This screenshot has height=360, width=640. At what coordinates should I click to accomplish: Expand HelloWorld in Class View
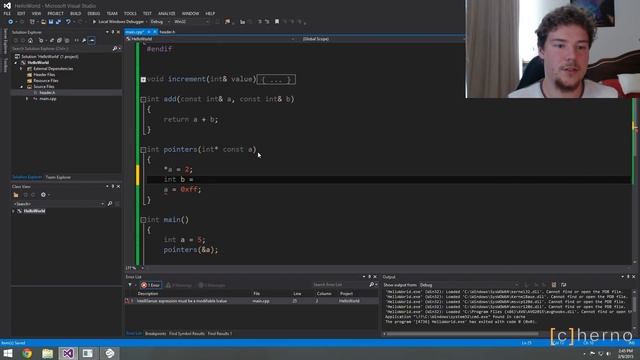(x=13, y=211)
